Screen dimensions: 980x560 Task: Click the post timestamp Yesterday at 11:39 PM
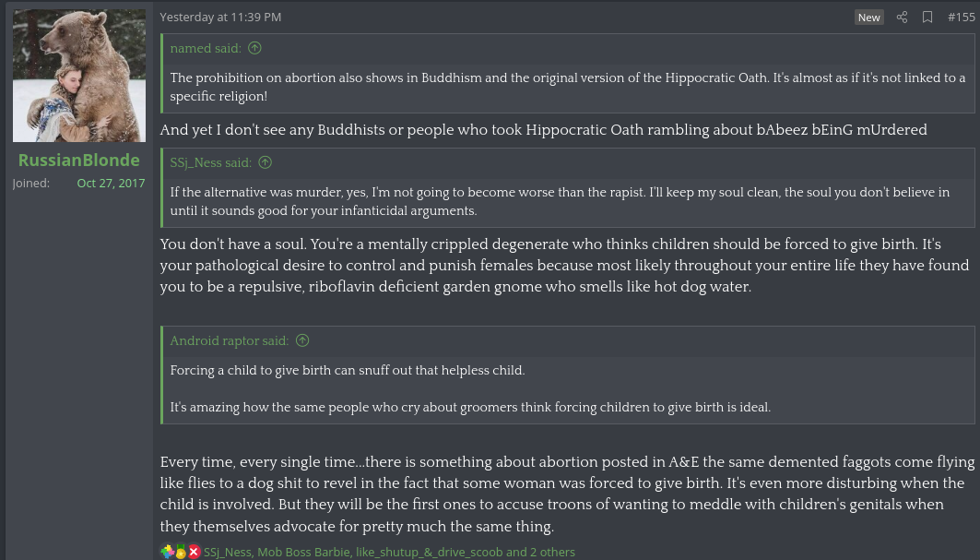pos(220,18)
